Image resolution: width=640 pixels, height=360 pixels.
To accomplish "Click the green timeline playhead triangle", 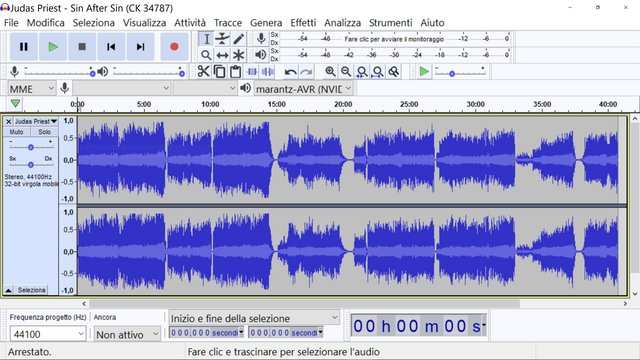I will click(x=16, y=104).
